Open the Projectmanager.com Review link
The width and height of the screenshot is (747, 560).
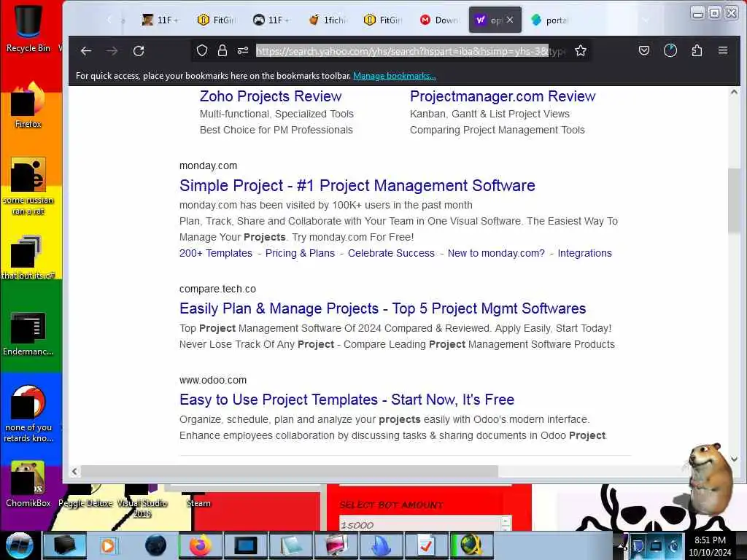tap(503, 96)
